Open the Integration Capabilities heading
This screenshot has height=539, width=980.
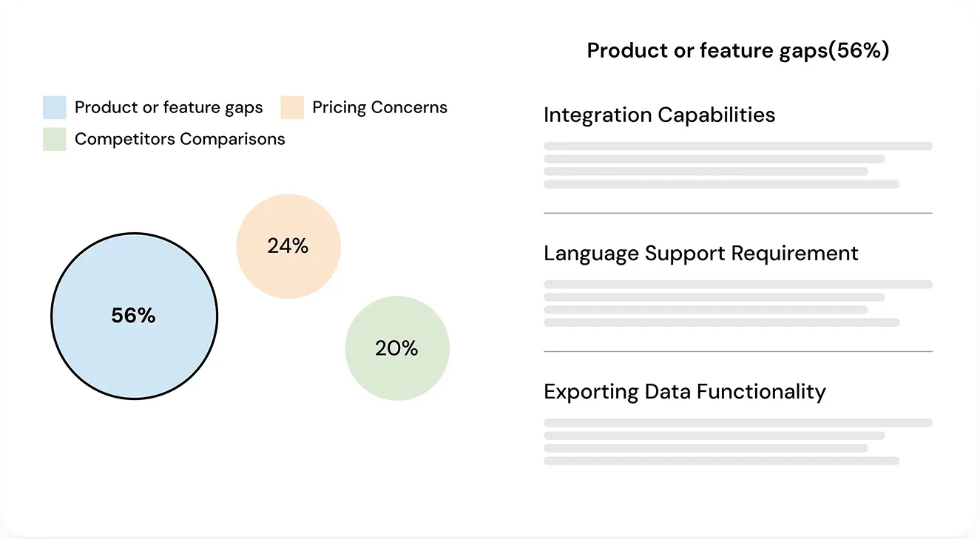pos(659,115)
